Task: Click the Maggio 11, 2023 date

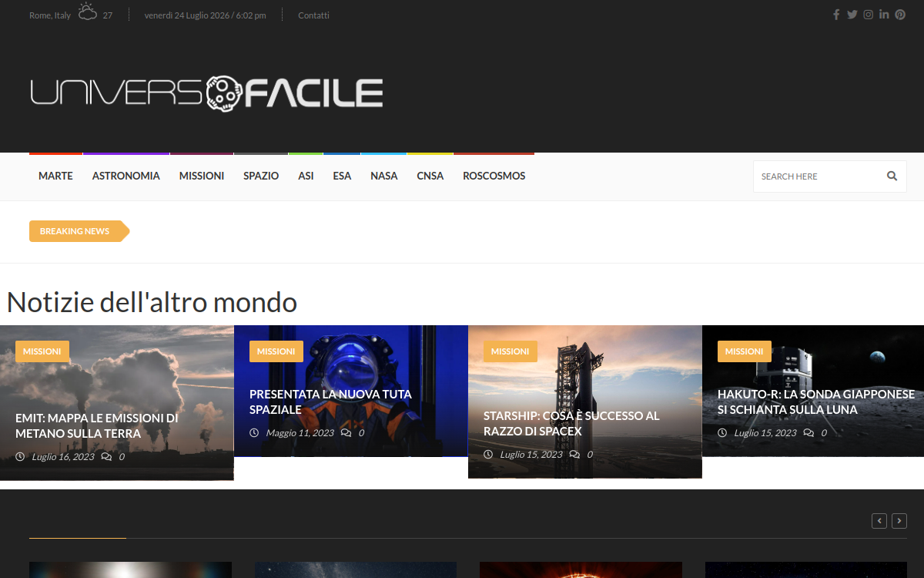Action: [300, 433]
